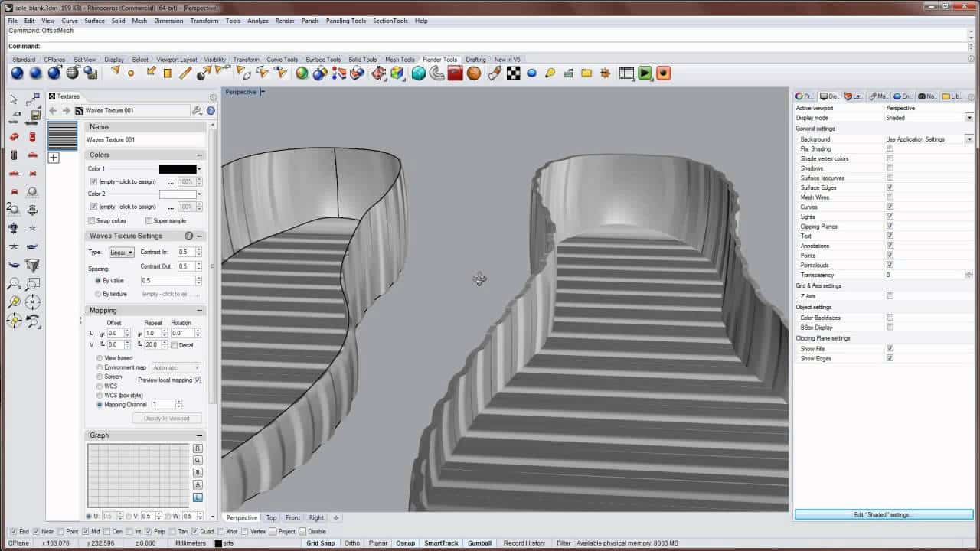Click the checkerboard texture icon in toolbar
The image size is (980, 551).
513,73
